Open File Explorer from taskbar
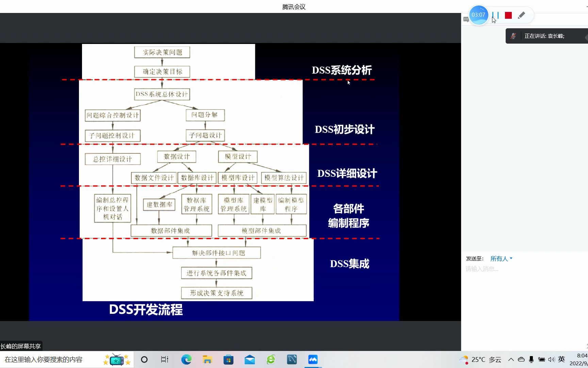 point(207,359)
